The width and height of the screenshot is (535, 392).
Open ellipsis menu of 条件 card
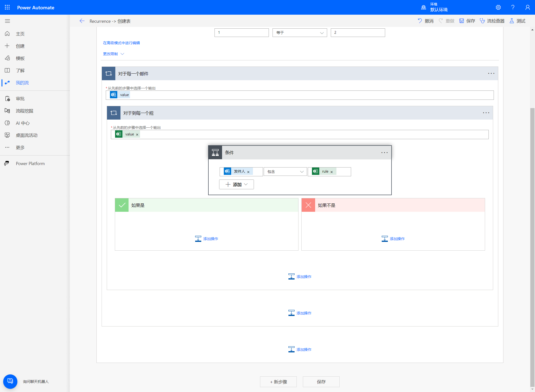[384, 153]
